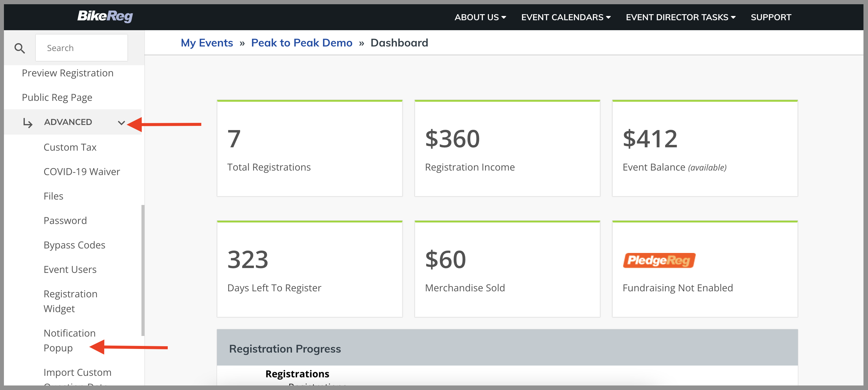
Task: Open COVID-19 Waiver settings
Action: 82,172
